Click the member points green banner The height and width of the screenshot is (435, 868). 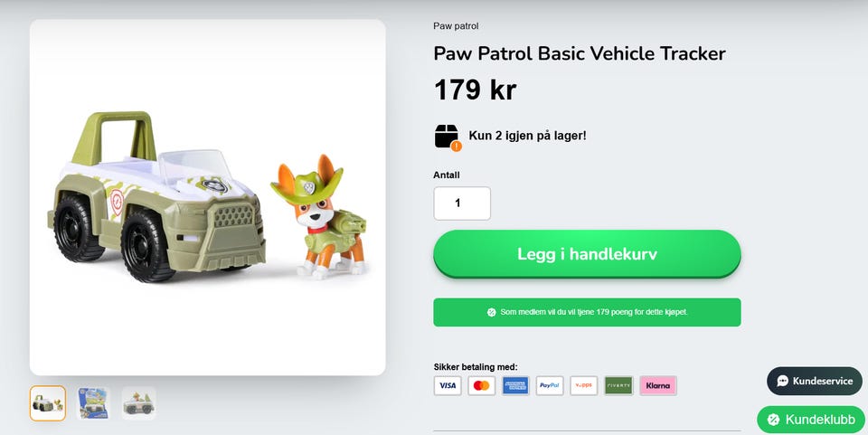[x=587, y=312]
